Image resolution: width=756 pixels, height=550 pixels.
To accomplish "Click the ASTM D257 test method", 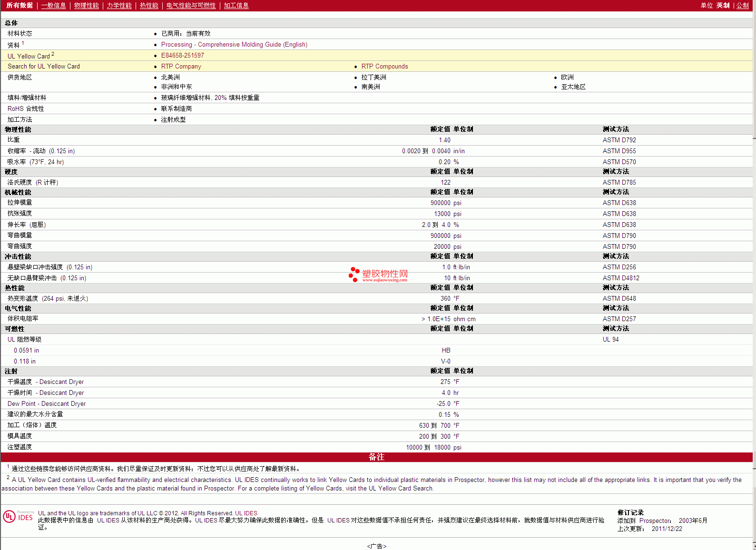I will [x=619, y=319].
